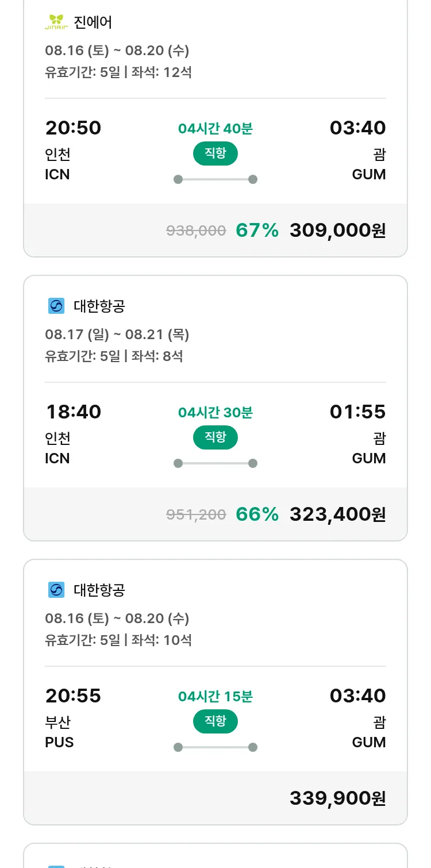This screenshot has height=868, width=431.
Task: Click the PUS Busan departure airport code
Action: [x=59, y=742]
